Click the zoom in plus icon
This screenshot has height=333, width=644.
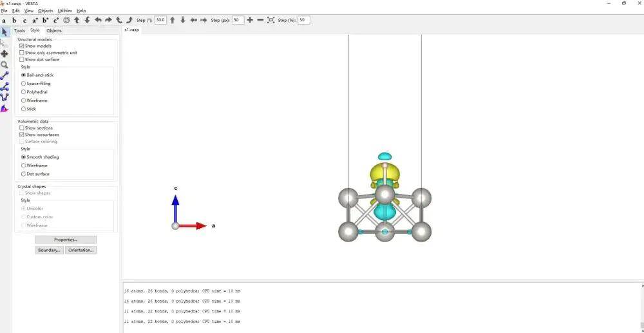pyautogui.click(x=250, y=20)
